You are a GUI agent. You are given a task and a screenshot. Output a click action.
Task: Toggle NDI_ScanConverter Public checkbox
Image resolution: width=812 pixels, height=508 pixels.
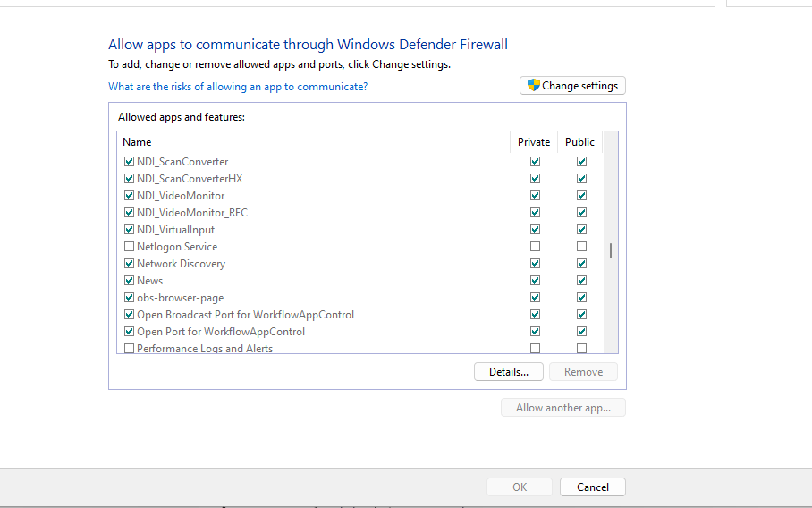click(x=581, y=162)
